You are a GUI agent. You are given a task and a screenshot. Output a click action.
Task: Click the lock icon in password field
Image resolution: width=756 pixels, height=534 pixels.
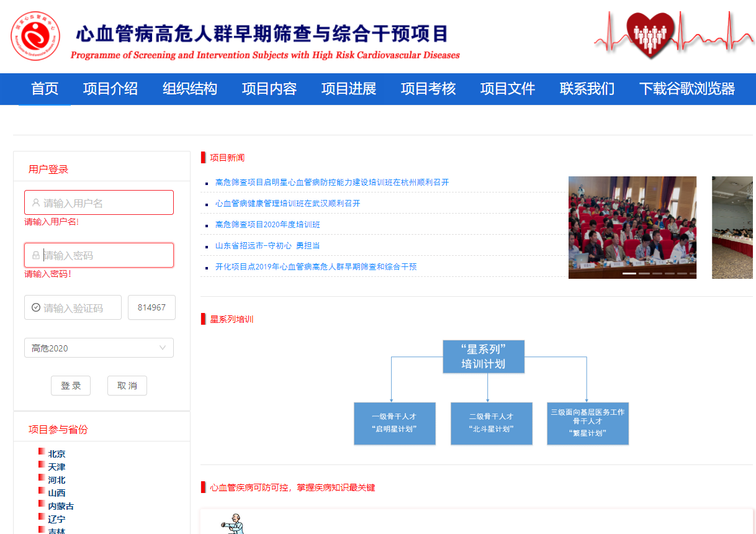[36, 255]
